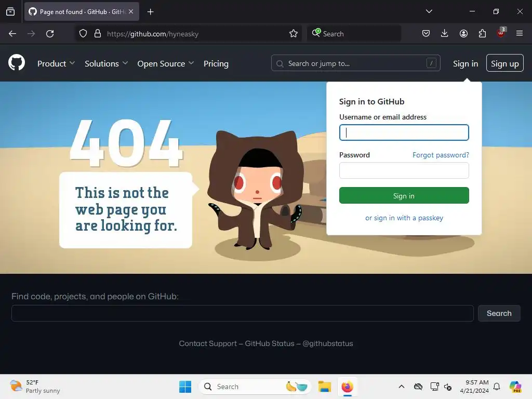This screenshot has height=399, width=532.
Task: Focus the Username or email address field
Action: tap(404, 132)
